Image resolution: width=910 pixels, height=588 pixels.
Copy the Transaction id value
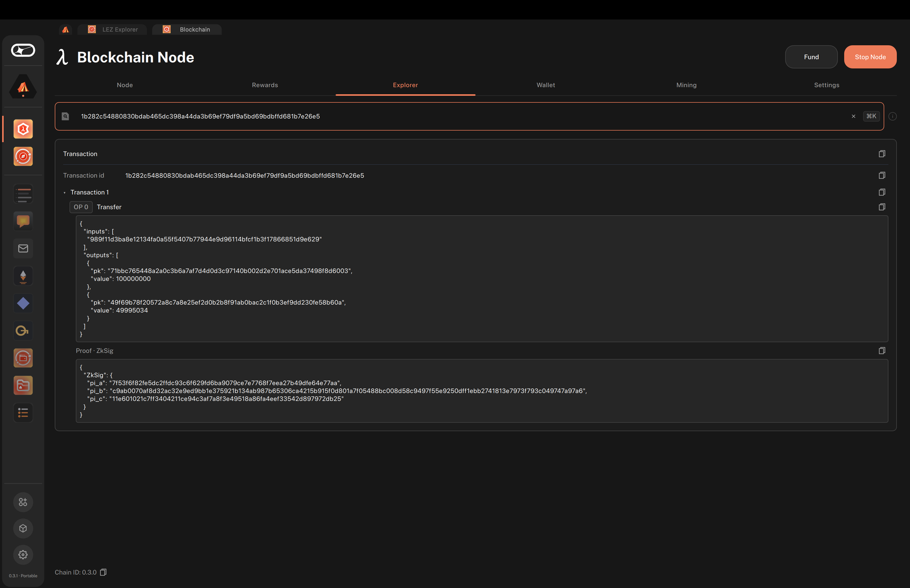(x=882, y=175)
